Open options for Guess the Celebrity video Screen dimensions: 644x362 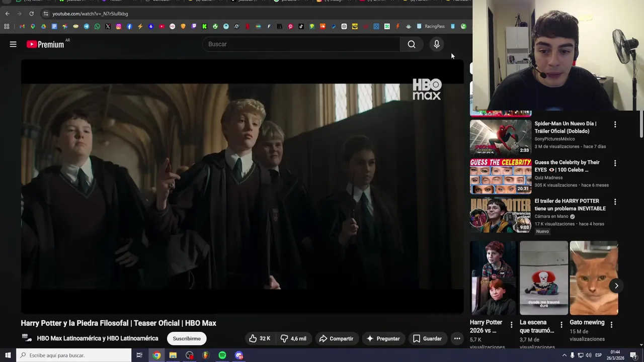pos(615,163)
